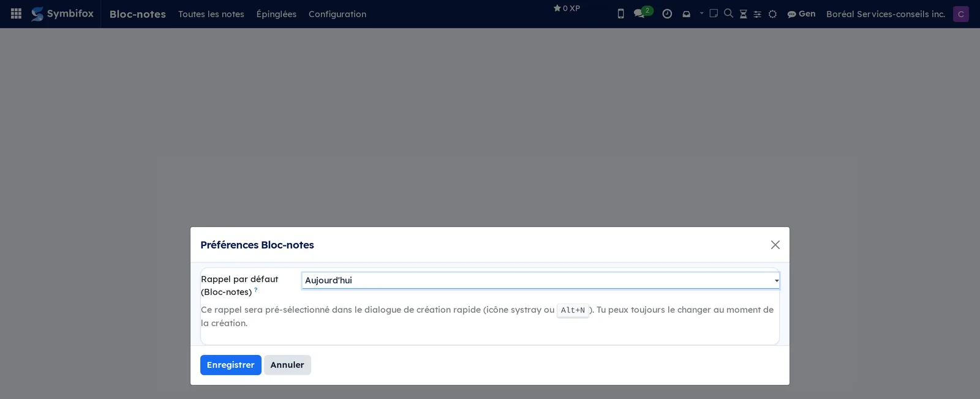
Task: Click Enregistrer to save preferences
Action: coord(231,365)
